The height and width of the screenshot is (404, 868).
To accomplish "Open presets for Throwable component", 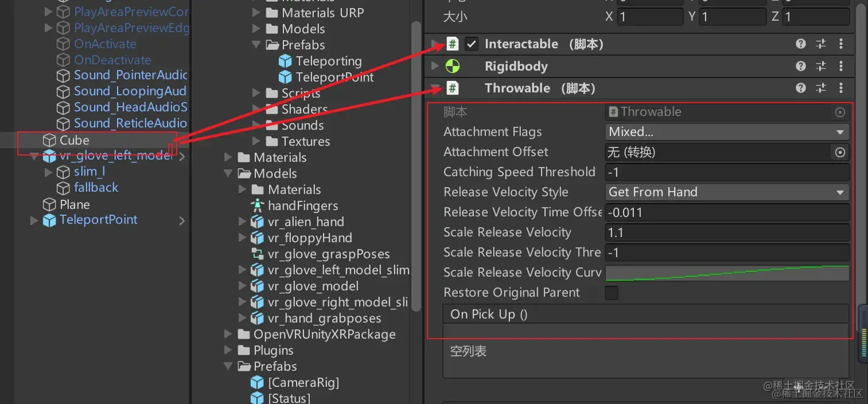I will (821, 88).
